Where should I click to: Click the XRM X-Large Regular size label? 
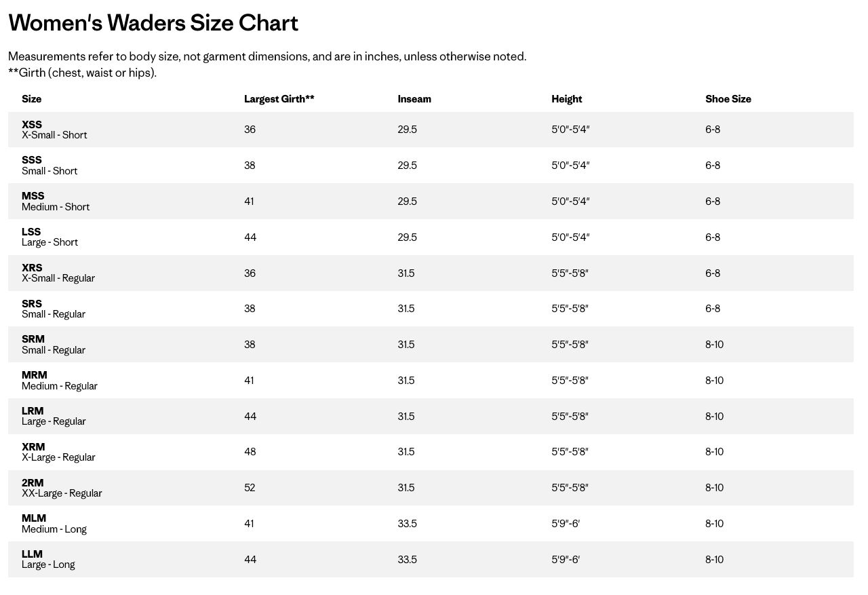[x=58, y=452]
